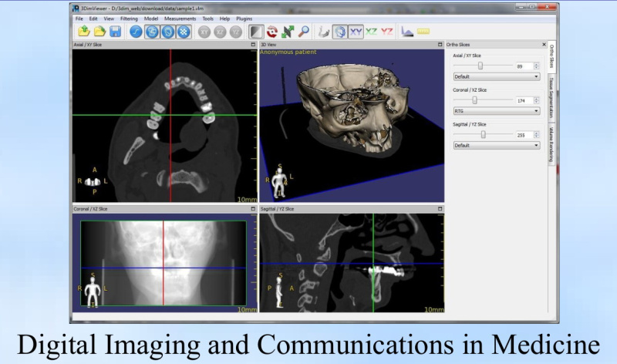The width and height of the screenshot is (617, 364).
Task: Click the red YZ slice toolbar icon
Action: (x=387, y=32)
